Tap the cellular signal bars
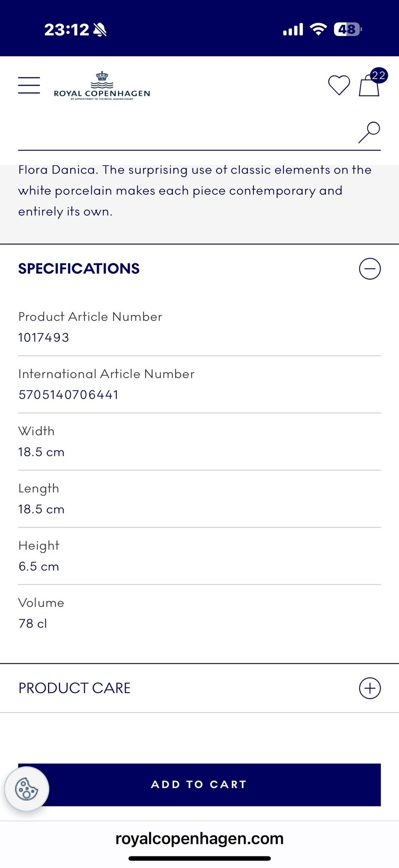 click(x=293, y=30)
